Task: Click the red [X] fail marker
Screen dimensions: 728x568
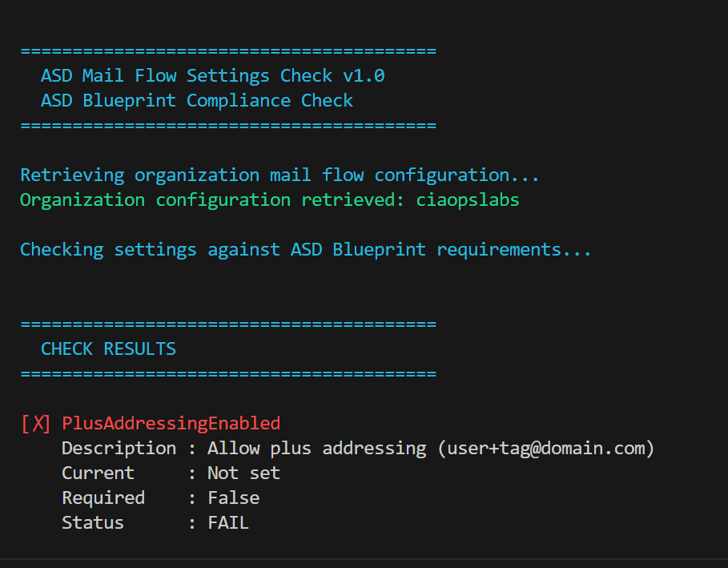Action: (35, 423)
